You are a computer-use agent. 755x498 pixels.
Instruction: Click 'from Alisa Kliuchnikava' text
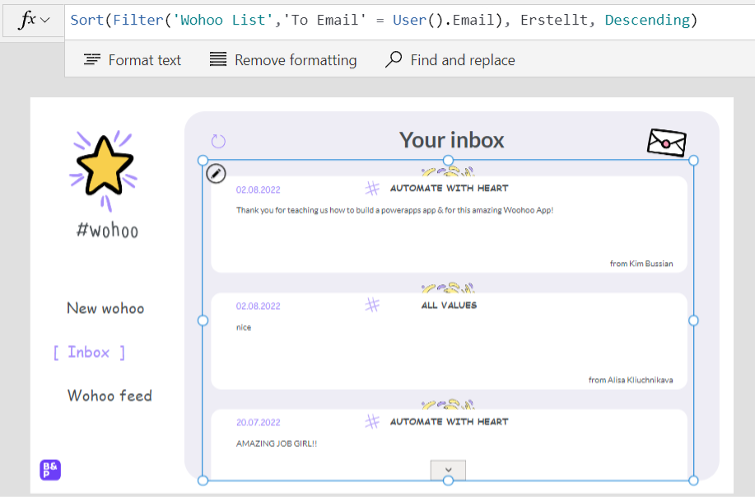[631, 380]
